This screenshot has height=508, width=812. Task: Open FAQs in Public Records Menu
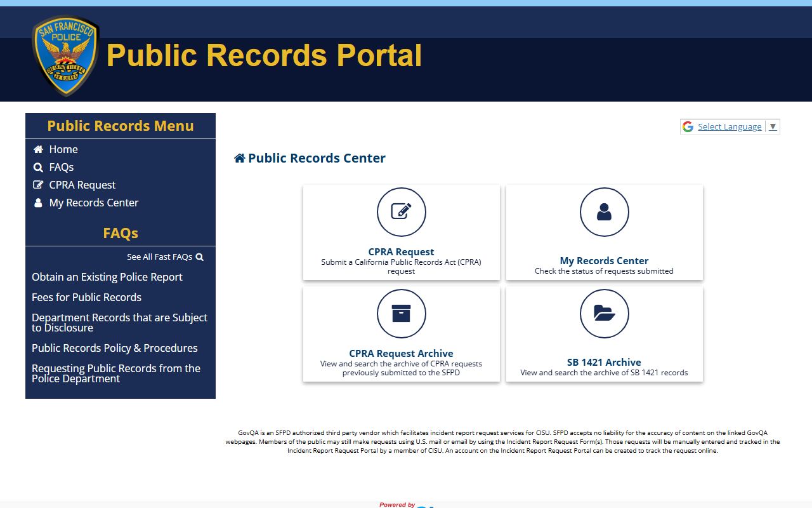point(62,167)
